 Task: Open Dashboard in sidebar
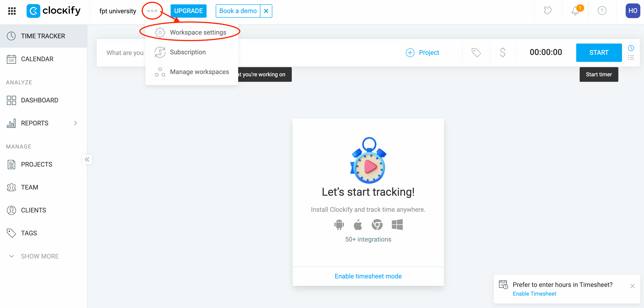coord(44,100)
